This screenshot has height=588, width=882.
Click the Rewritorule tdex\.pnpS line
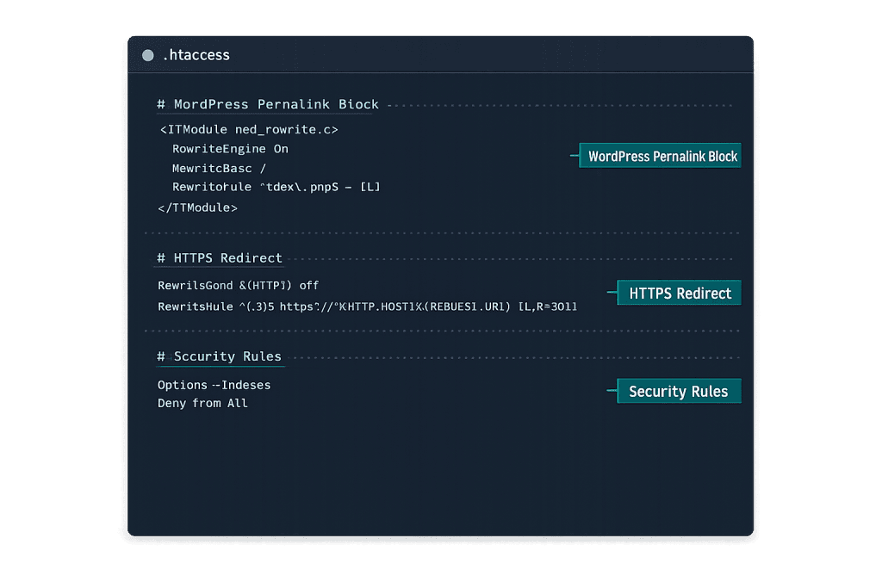click(276, 187)
